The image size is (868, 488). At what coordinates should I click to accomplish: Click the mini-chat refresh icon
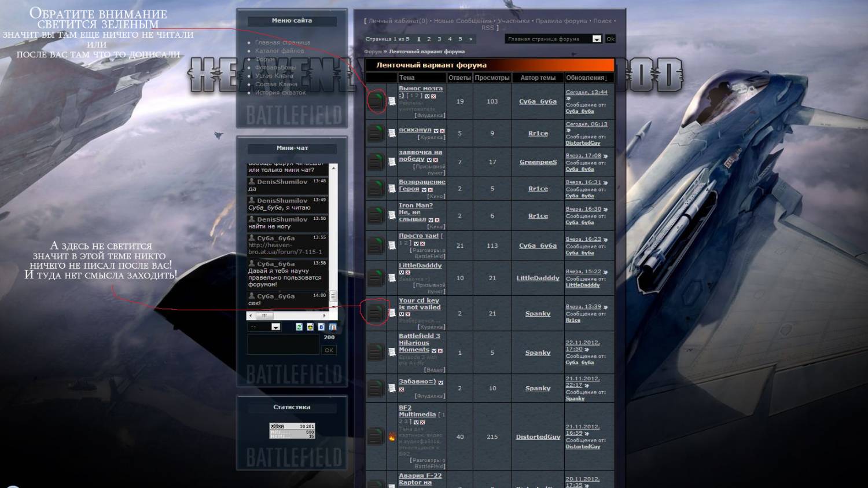coord(299,327)
